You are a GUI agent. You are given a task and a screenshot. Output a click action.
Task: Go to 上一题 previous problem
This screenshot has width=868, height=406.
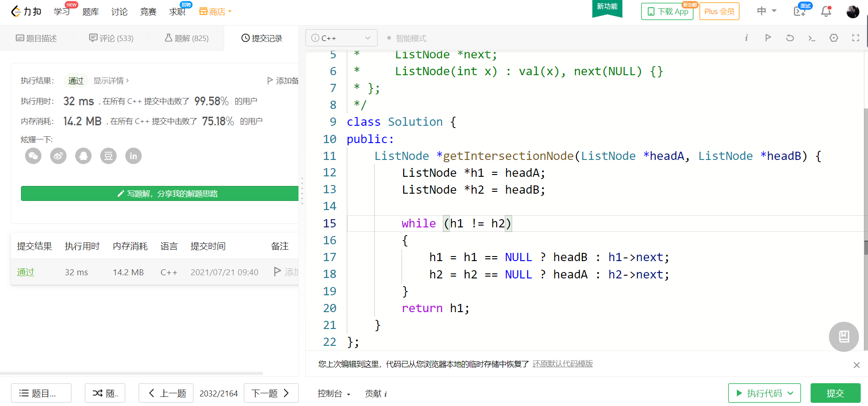pos(166,393)
